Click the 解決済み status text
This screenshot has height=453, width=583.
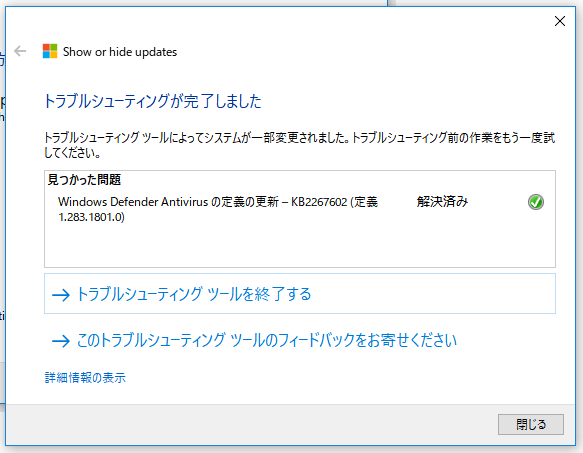(x=442, y=202)
